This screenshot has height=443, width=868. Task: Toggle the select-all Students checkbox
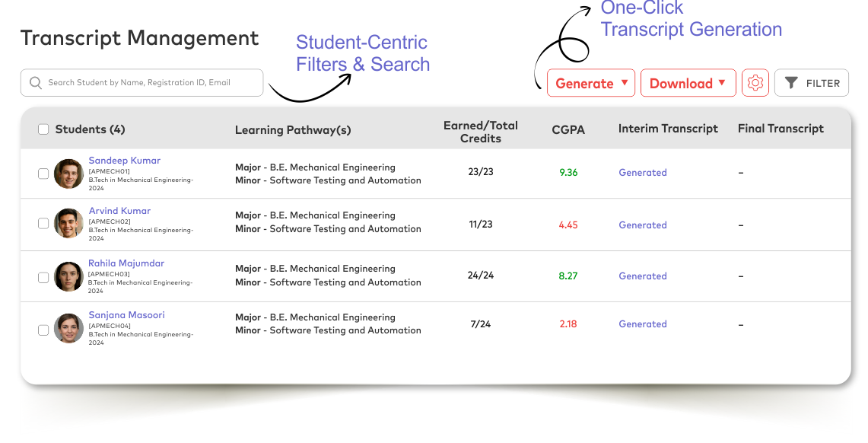click(x=43, y=129)
